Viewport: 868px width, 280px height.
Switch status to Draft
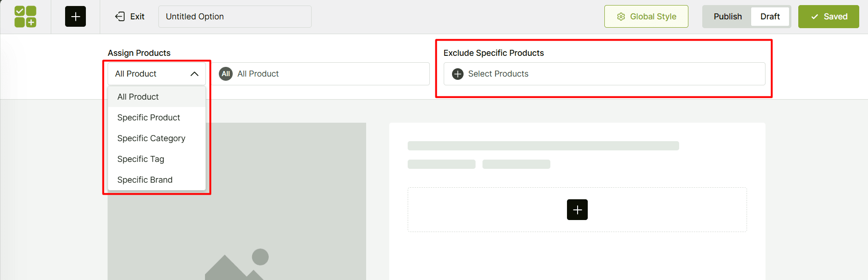pyautogui.click(x=770, y=17)
